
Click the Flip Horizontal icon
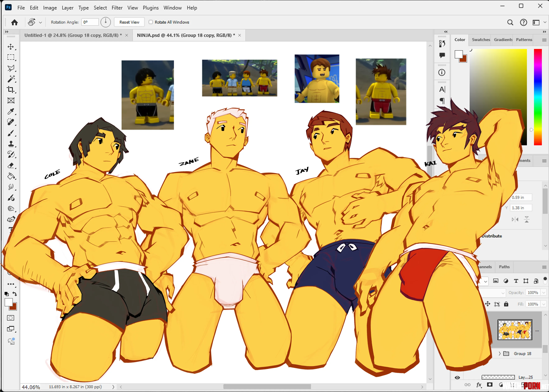click(x=515, y=219)
